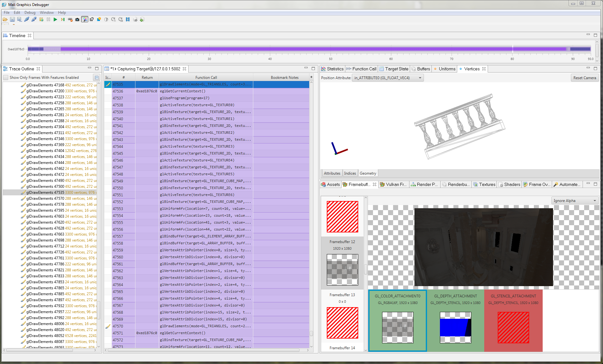Screen dimensions: 603x364
Task: Click the green Play icon in the toolbar
Action: pos(56,19)
